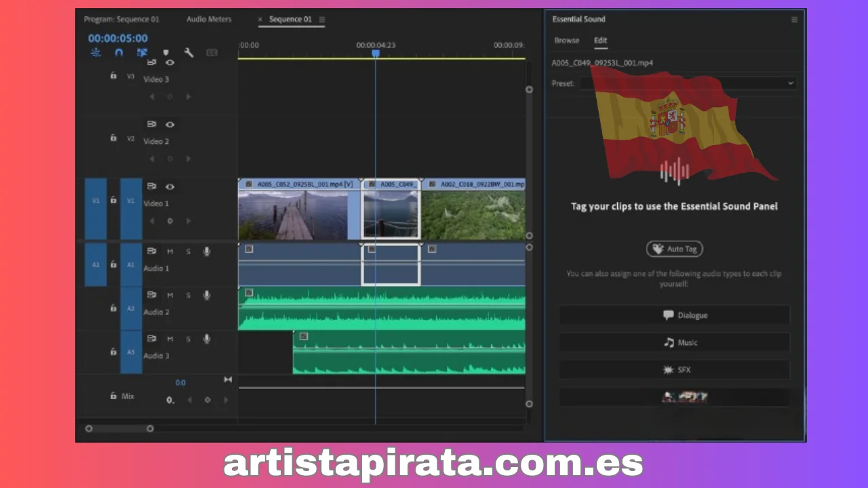Click add keyframe diamond on Video 1

point(170,221)
